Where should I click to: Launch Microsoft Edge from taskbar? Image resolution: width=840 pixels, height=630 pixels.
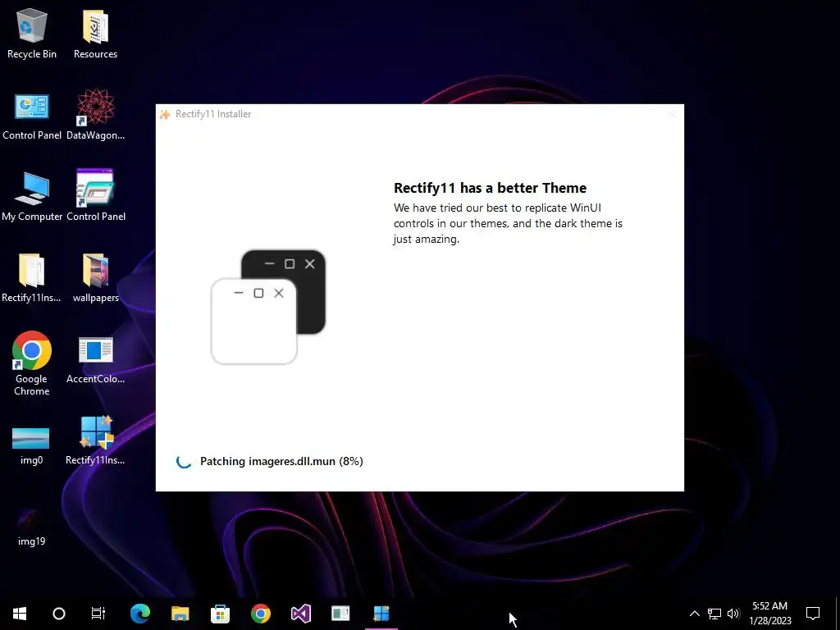coord(140,614)
